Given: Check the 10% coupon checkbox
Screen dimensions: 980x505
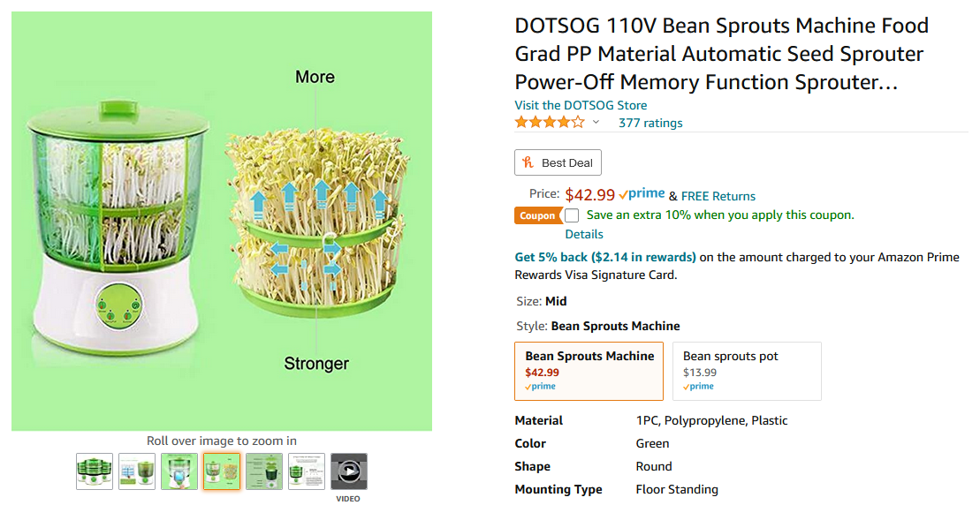Looking at the screenshot, I should point(573,215).
